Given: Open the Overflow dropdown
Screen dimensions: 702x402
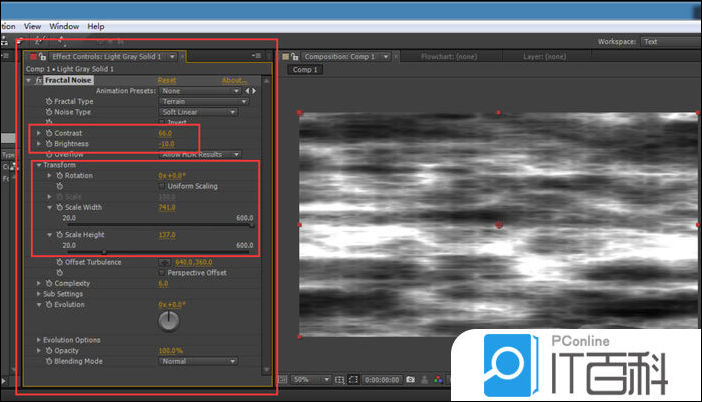Looking at the screenshot, I should (x=200, y=154).
